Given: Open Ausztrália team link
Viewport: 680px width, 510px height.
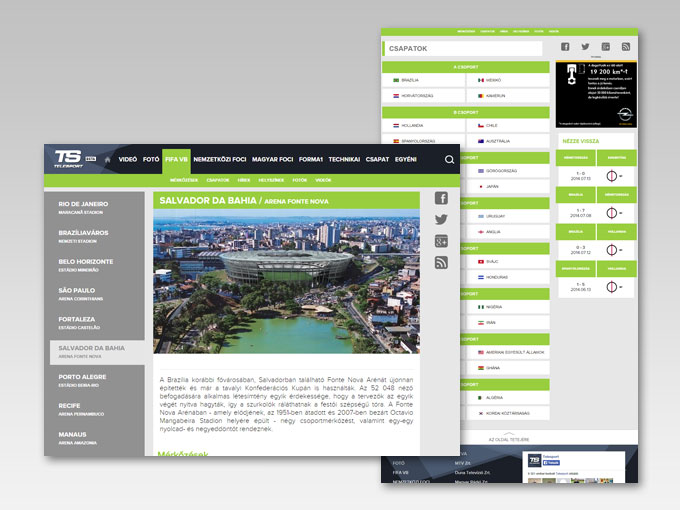Looking at the screenshot, I should tap(508, 141).
